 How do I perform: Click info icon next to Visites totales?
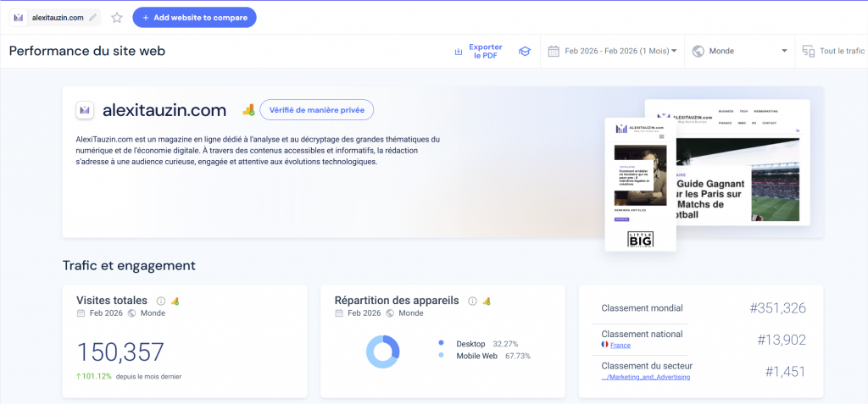click(x=161, y=301)
